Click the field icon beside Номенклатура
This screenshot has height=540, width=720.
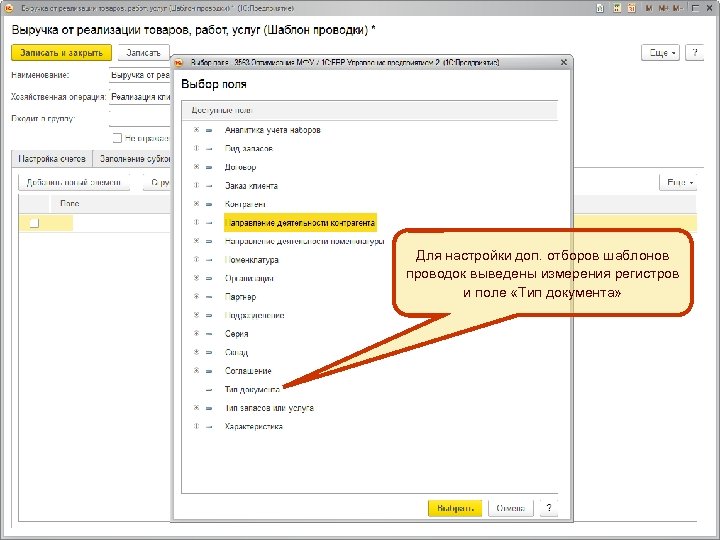pos(209,260)
